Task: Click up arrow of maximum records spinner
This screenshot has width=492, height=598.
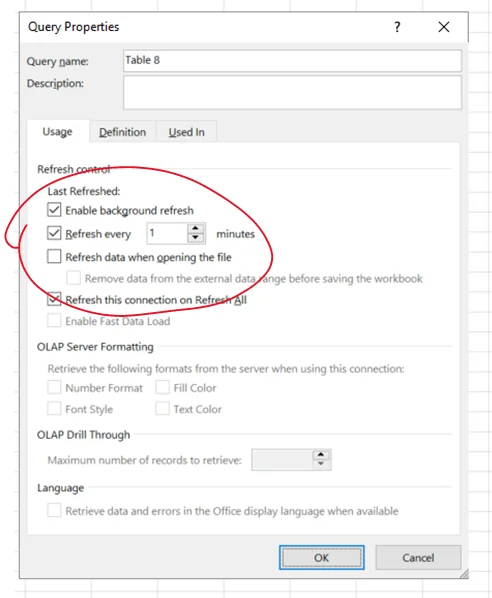Action: pos(321,455)
